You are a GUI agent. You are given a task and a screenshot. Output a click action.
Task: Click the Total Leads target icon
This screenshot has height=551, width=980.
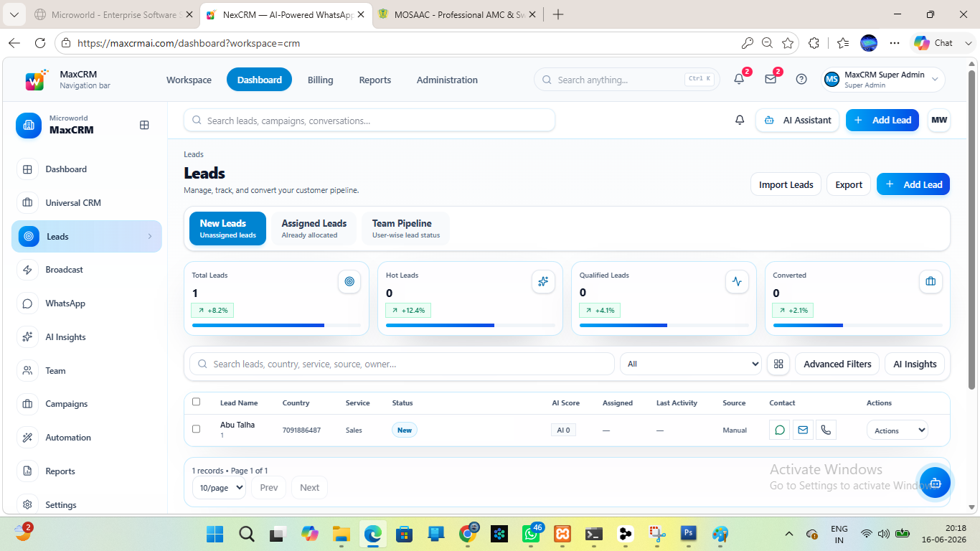click(x=349, y=281)
